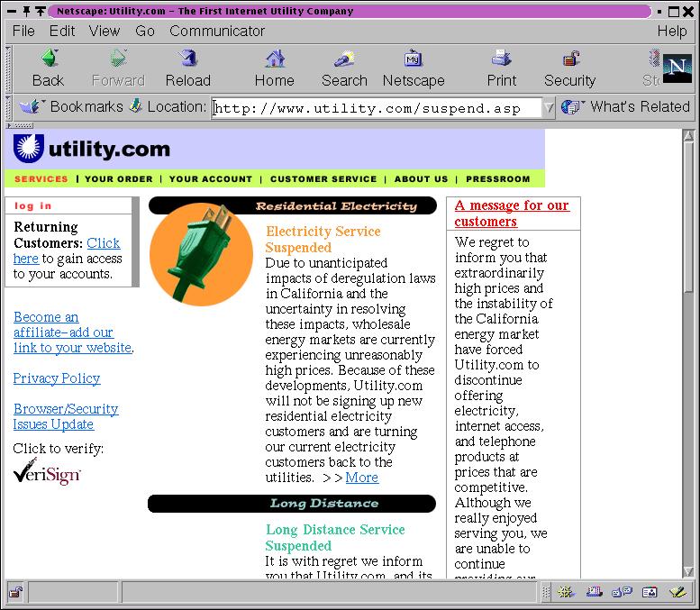The width and height of the screenshot is (700, 610).
Task: Click the Long Distance header banner
Action: coord(292,504)
